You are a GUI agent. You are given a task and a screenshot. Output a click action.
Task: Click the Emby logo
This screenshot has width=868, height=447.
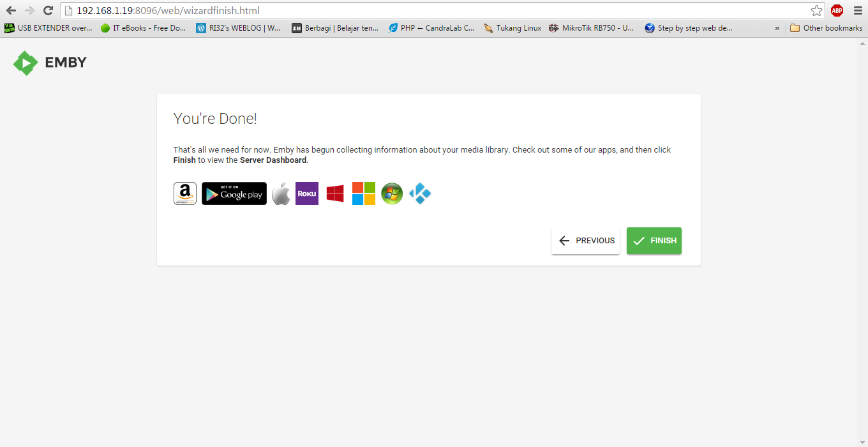coord(50,63)
